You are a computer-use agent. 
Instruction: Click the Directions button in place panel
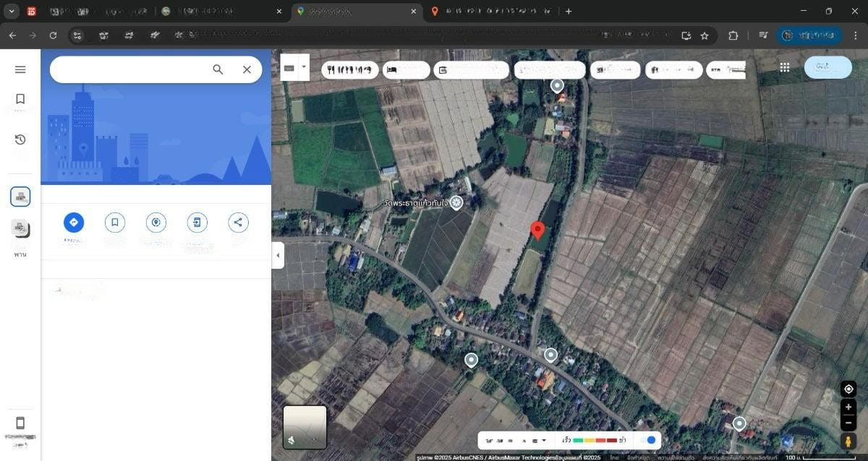[x=73, y=223]
